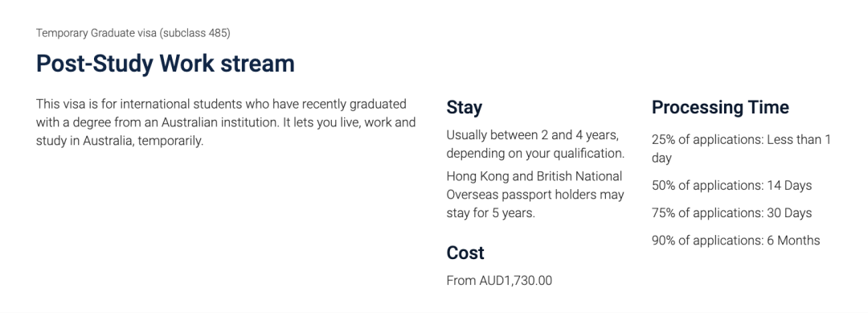
Task: Click the 'study in Australia, temporarily' line
Action: (120, 141)
